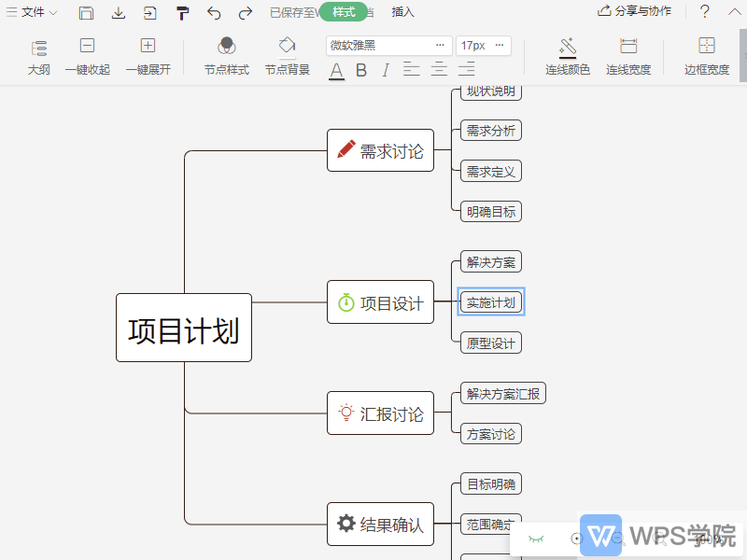The height and width of the screenshot is (560, 747).
Task: Open 连线颜色 line color picker
Action: pos(568,57)
